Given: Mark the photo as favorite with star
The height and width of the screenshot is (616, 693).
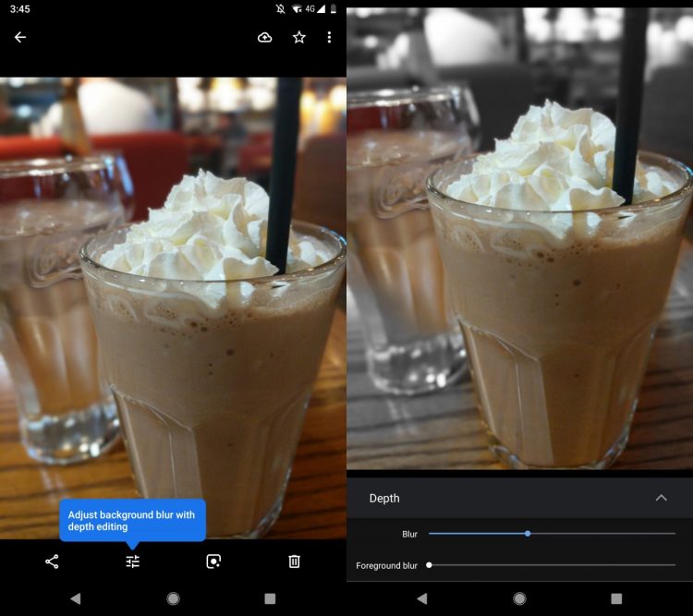Looking at the screenshot, I should [299, 37].
